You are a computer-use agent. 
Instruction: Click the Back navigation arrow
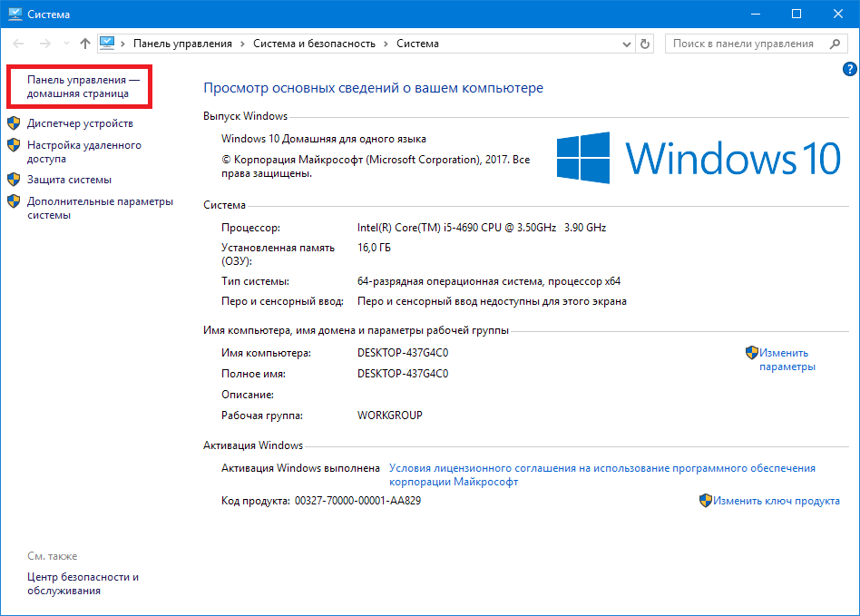[19, 44]
